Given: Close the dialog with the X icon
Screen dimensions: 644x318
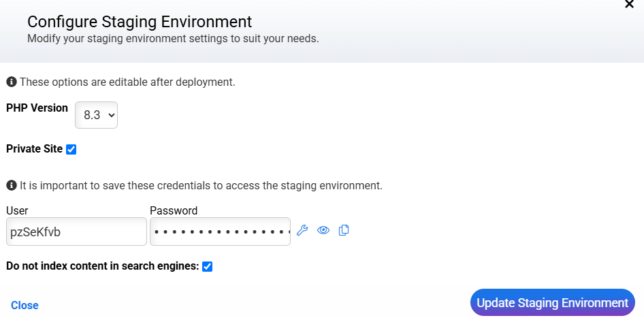Looking at the screenshot, I should [x=629, y=5].
